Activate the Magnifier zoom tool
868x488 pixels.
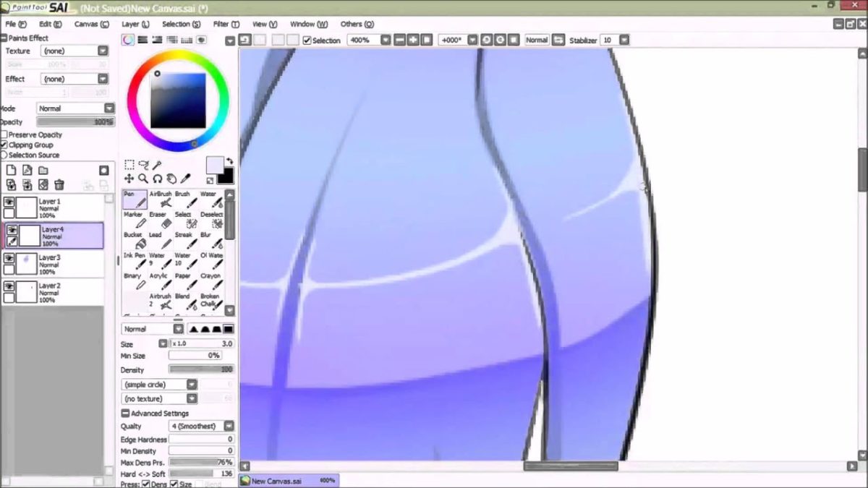point(142,178)
